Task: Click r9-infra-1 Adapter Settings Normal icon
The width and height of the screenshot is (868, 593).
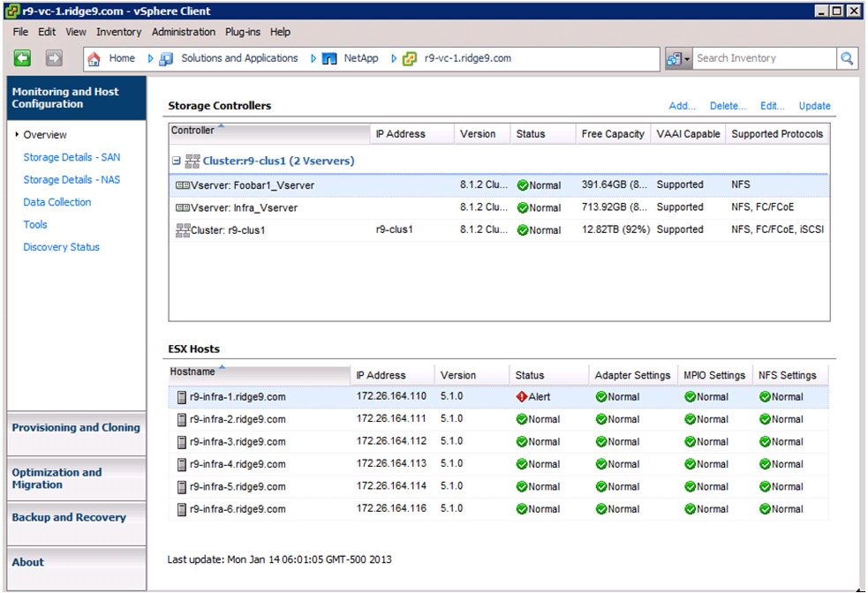Action: pos(601,396)
